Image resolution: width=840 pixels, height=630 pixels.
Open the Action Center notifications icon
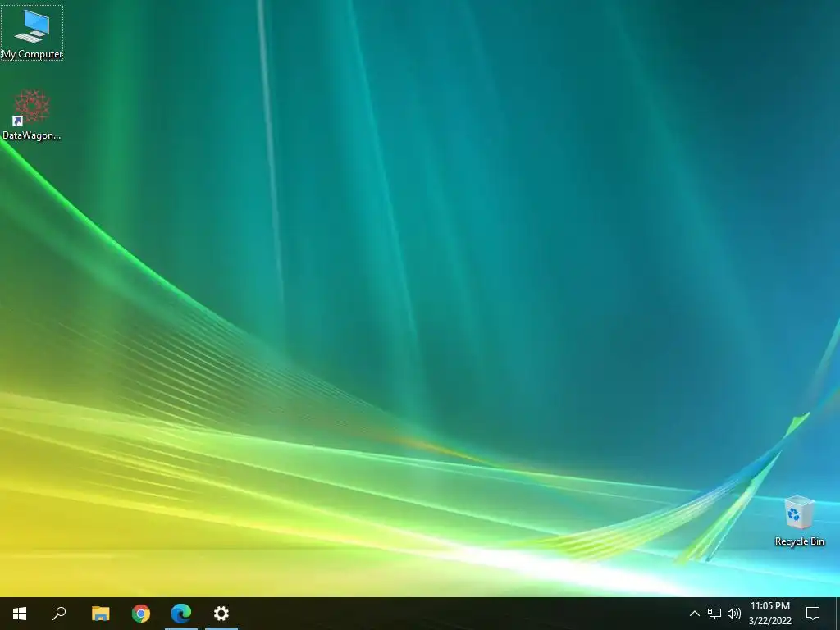pyautogui.click(x=813, y=614)
